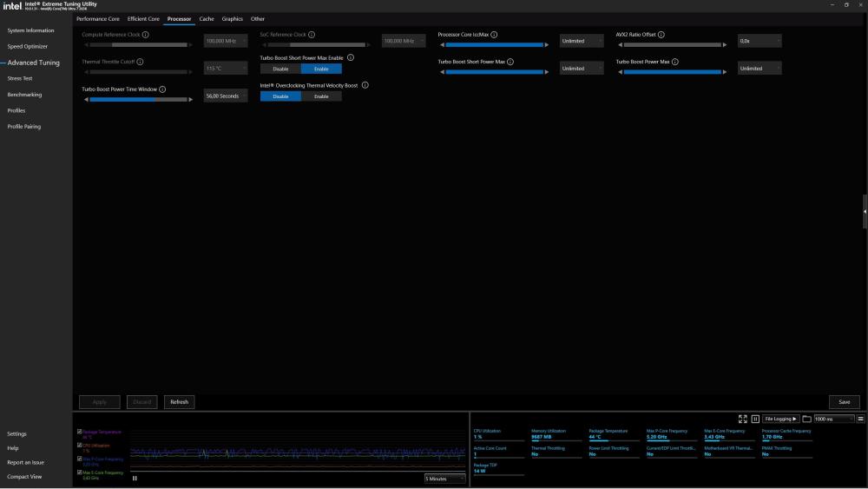Open Stress Test in the sidebar

[20, 78]
